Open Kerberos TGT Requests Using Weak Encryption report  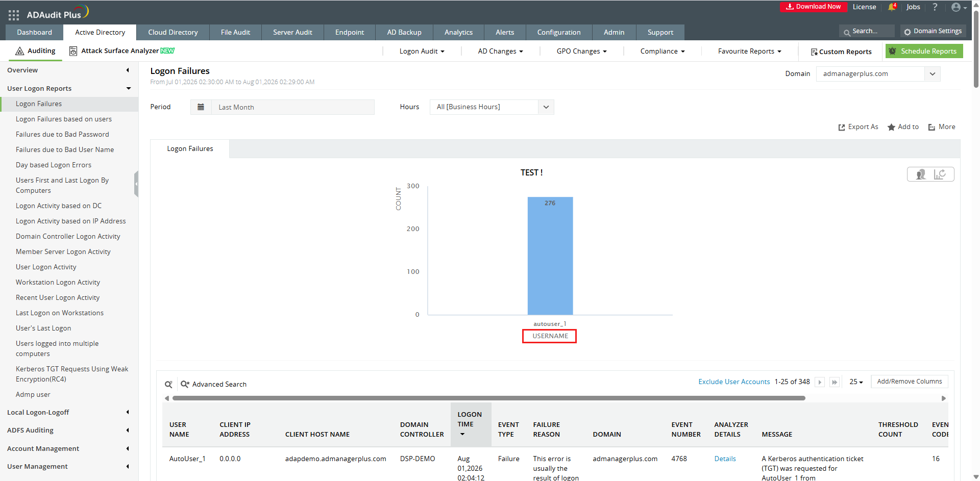click(x=72, y=374)
